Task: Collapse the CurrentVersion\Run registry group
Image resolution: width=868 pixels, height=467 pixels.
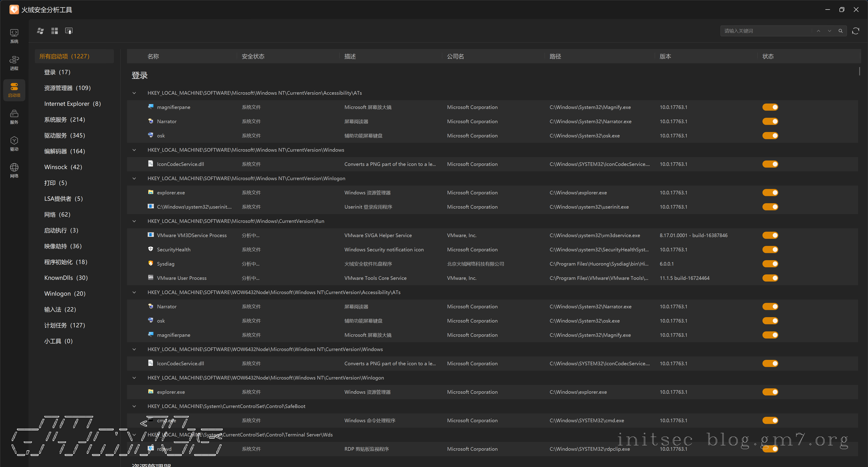Action: pyautogui.click(x=134, y=221)
